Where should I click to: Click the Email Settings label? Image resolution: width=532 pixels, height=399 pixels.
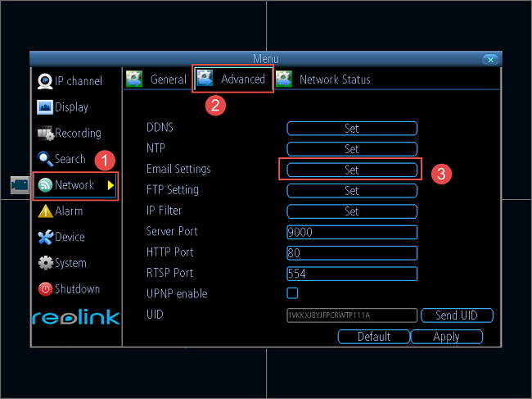[x=178, y=169]
